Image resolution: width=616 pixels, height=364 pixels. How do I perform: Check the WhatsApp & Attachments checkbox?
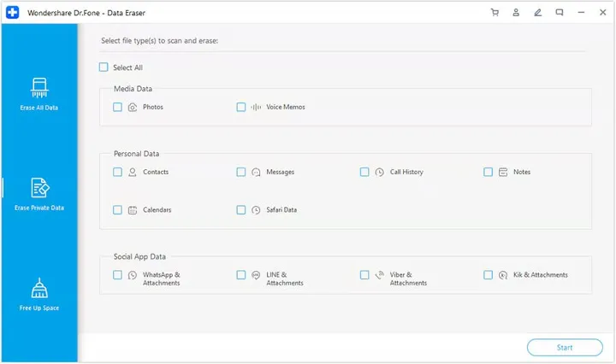[x=117, y=274]
